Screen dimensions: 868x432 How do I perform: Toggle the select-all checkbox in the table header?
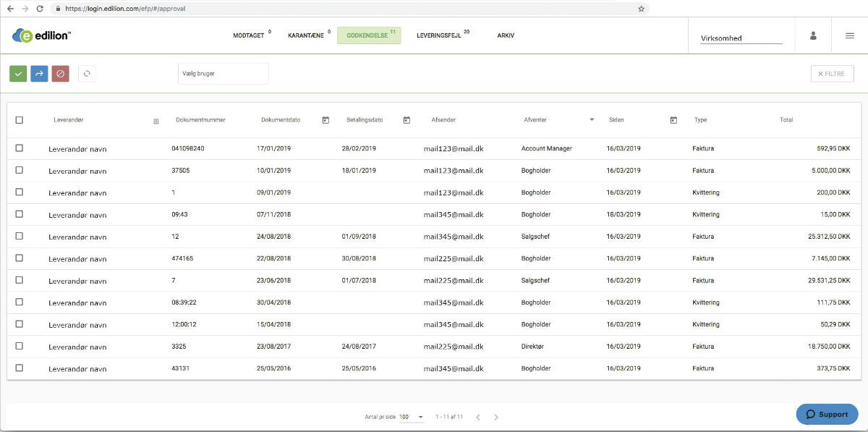click(20, 120)
